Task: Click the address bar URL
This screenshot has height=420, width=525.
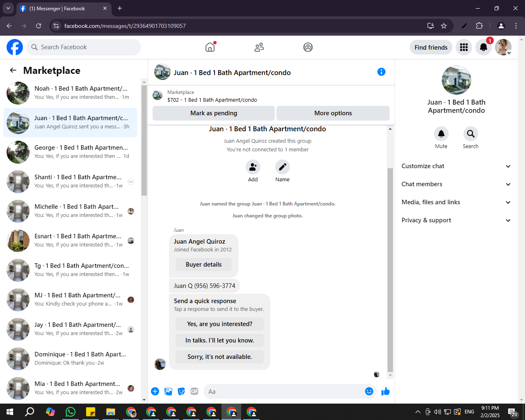Action: [125, 26]
